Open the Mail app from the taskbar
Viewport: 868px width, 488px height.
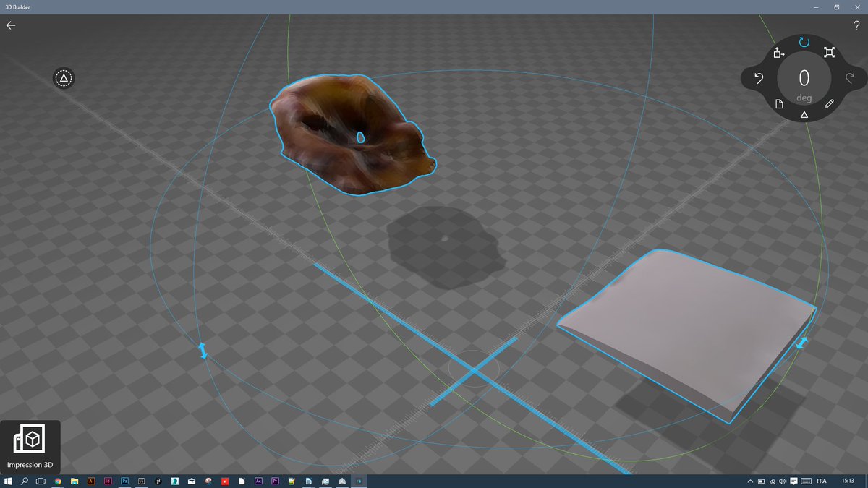(191, 481)
